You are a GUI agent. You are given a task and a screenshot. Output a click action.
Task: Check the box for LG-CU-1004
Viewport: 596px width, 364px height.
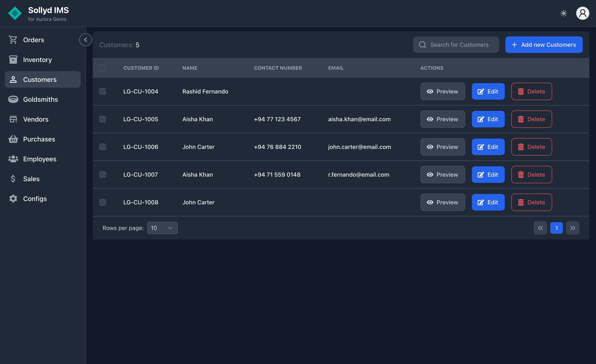click(x=103, y=91)
